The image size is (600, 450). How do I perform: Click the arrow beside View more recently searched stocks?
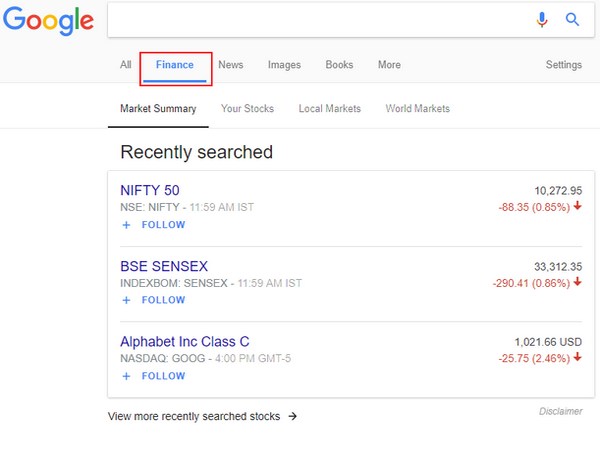point(292,416)
